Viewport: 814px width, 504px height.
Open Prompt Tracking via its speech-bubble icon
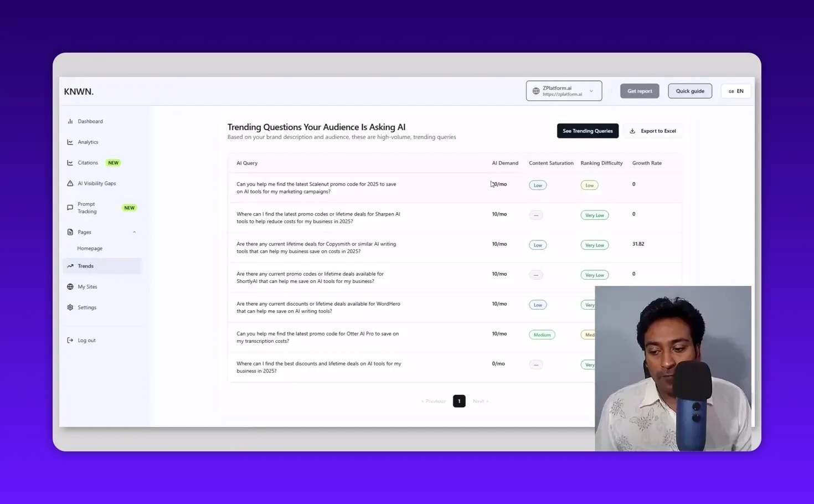pos(70,207)
